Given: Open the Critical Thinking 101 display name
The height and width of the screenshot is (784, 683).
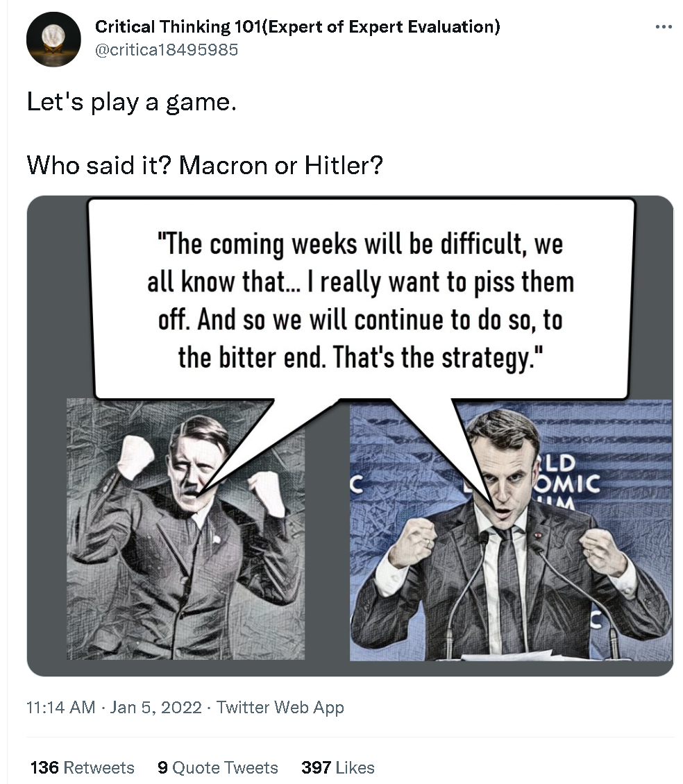Looking at the screenshot, I should click(x=297, y=27).
